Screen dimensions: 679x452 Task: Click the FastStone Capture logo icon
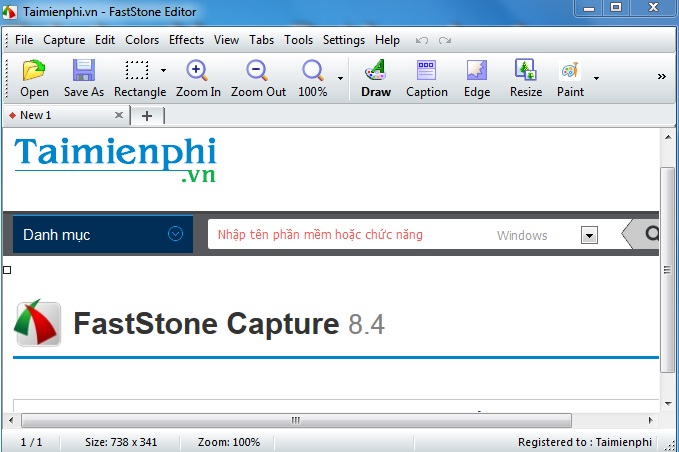point(37,323)
